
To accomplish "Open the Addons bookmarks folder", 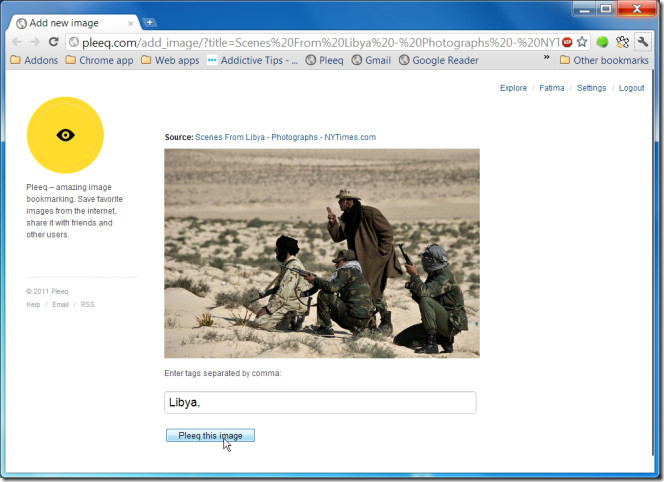I will 34,60.
